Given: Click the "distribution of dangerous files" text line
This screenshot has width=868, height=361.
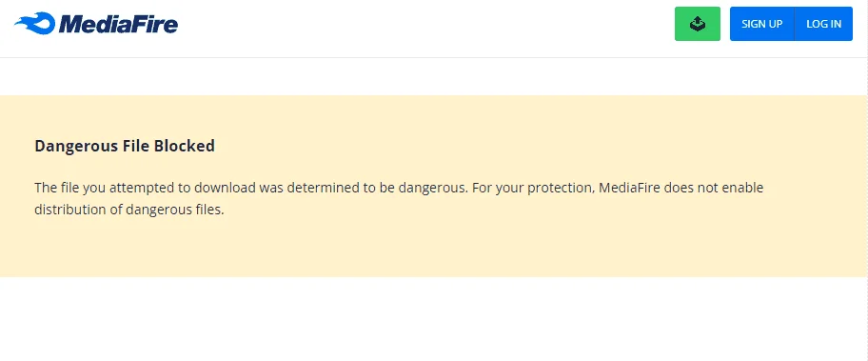Looking at the screenshot, I should [129, 211].
